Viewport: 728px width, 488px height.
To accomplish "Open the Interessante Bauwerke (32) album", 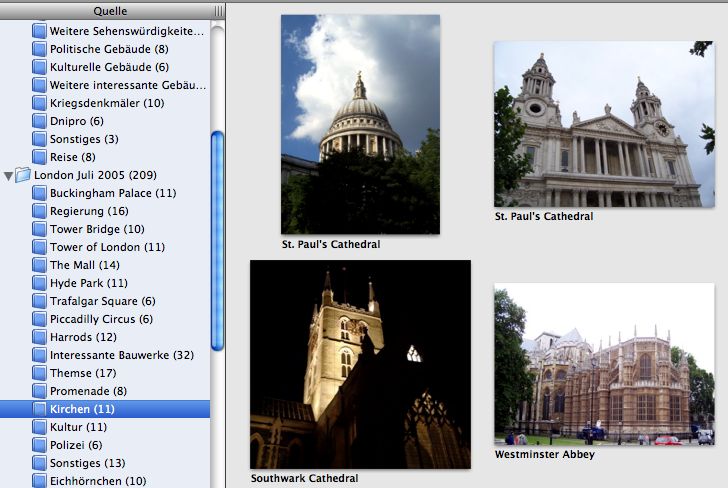I will coord(105,355).
